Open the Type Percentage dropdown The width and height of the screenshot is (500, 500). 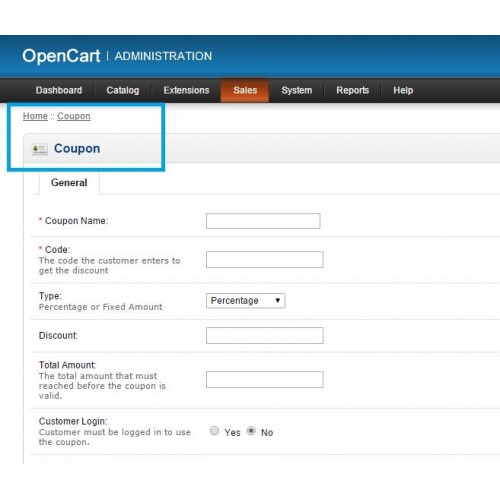point(246,301)
